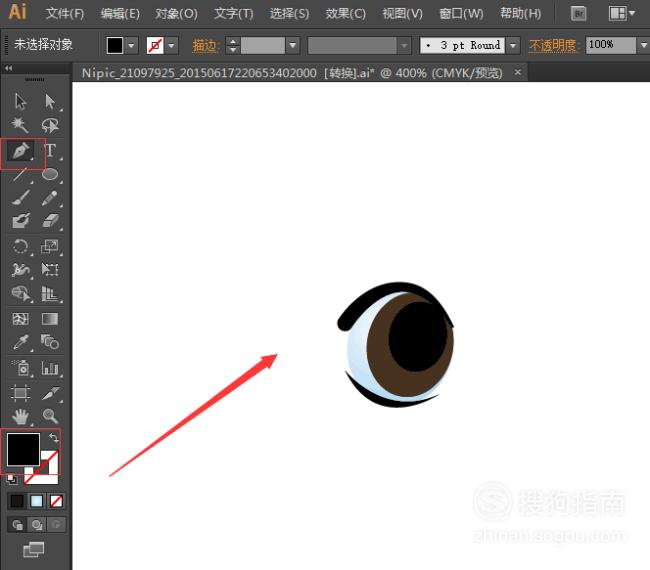
Task: Select the Rotate tool
Action: coord(20,247)
